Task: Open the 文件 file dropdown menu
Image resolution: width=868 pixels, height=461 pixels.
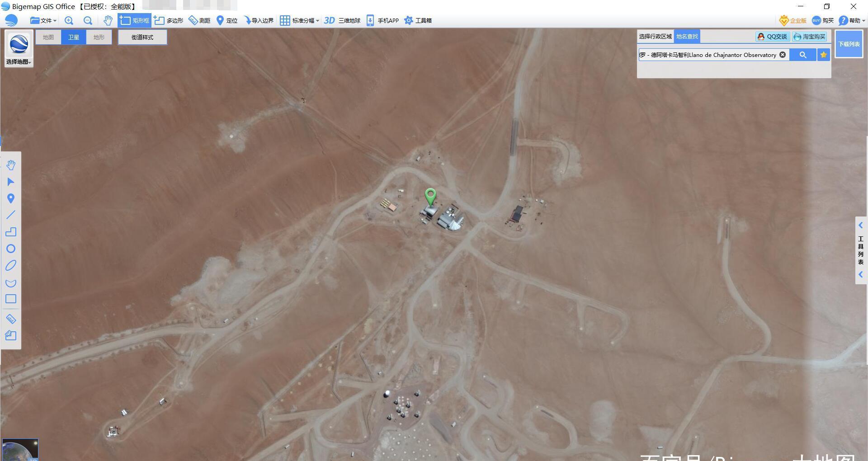Action: coord(43,20)
